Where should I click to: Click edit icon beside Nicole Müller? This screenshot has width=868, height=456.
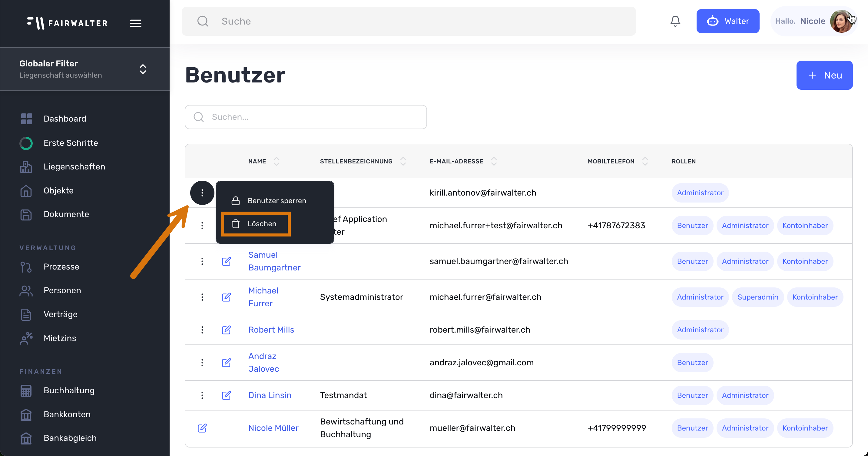202,428
